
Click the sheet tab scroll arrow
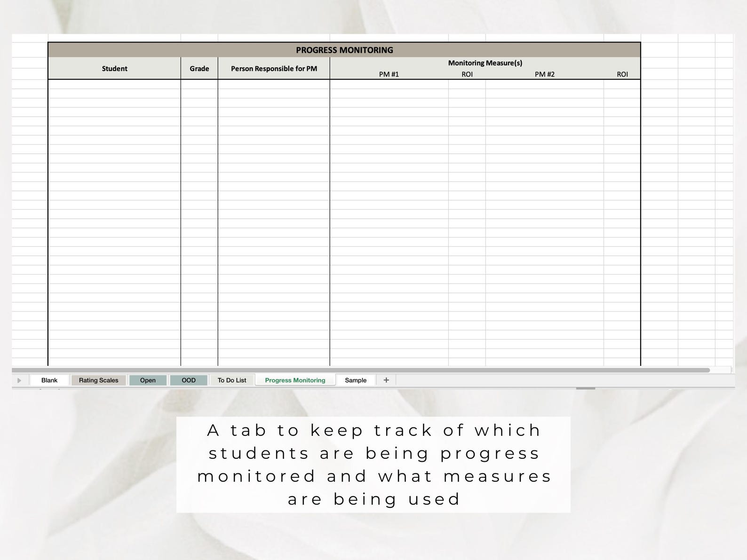pyautogui.click(x=19, y=380)
